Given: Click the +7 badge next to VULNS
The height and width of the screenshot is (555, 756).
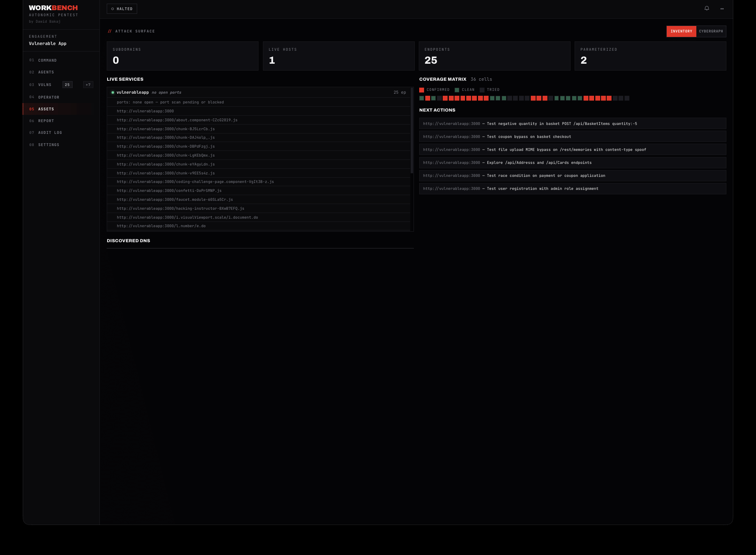Looking at the screenshot, I should [88, 85].
